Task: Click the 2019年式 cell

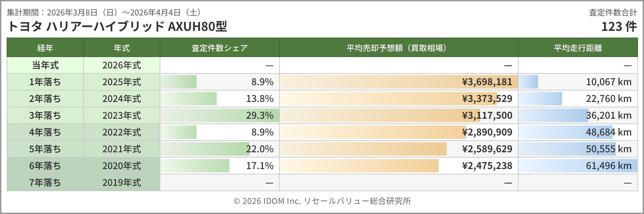Action: pyautogui.click(x=121, y=182)
